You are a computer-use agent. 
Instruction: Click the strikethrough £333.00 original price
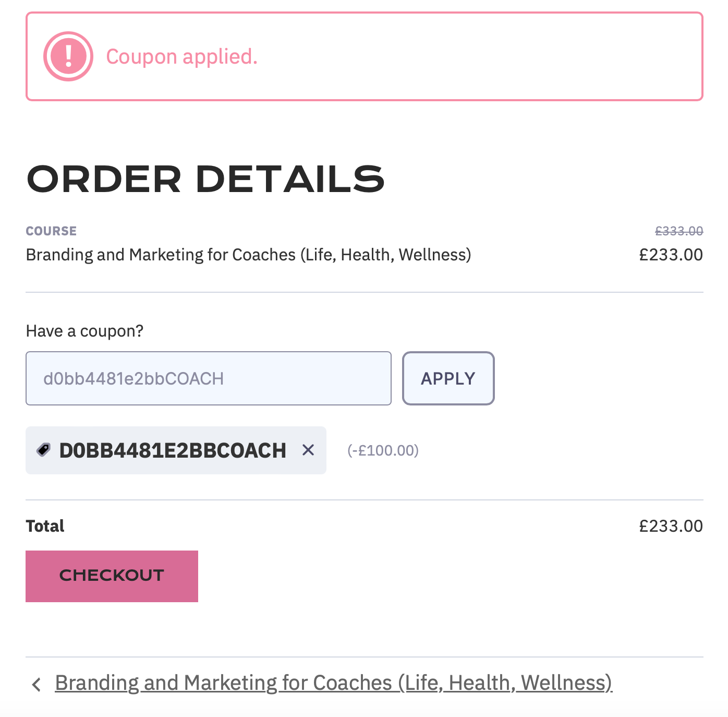click(x=679, y=231)
